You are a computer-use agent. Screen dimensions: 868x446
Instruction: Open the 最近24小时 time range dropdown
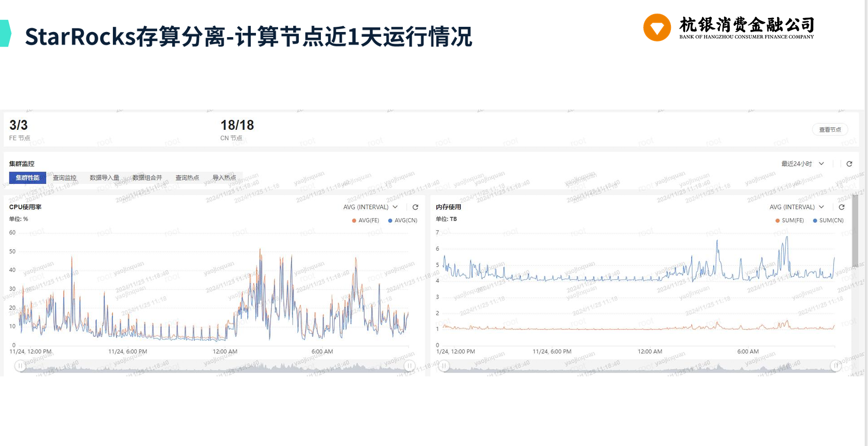pyautogui.click(x=803, y=164)
